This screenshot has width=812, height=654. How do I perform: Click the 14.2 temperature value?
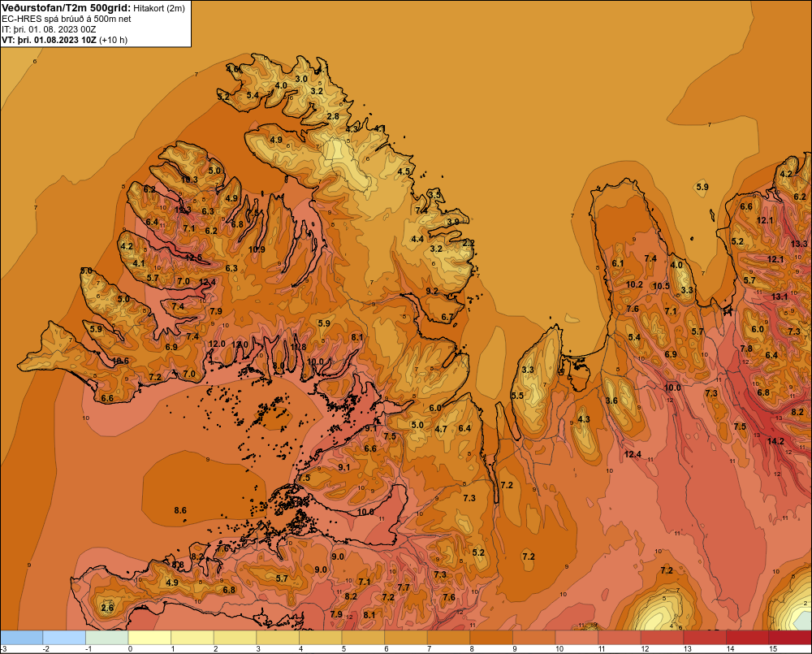pos(775,441)
